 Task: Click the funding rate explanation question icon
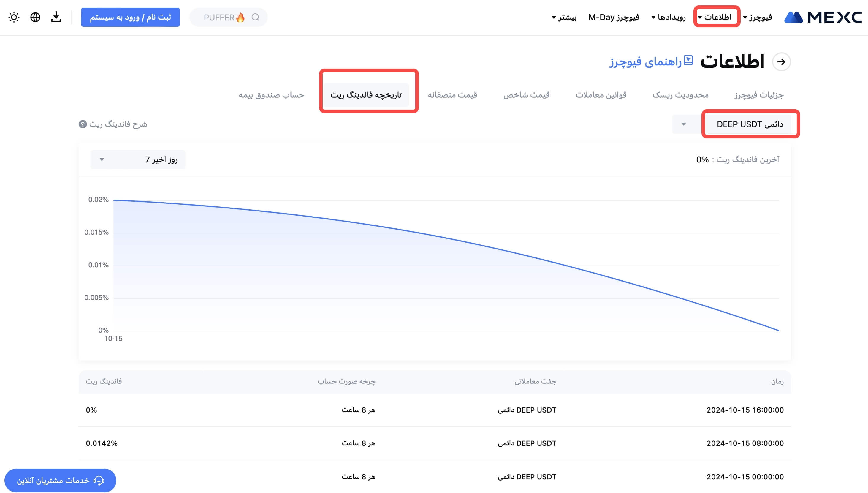[x=83, y=124]
